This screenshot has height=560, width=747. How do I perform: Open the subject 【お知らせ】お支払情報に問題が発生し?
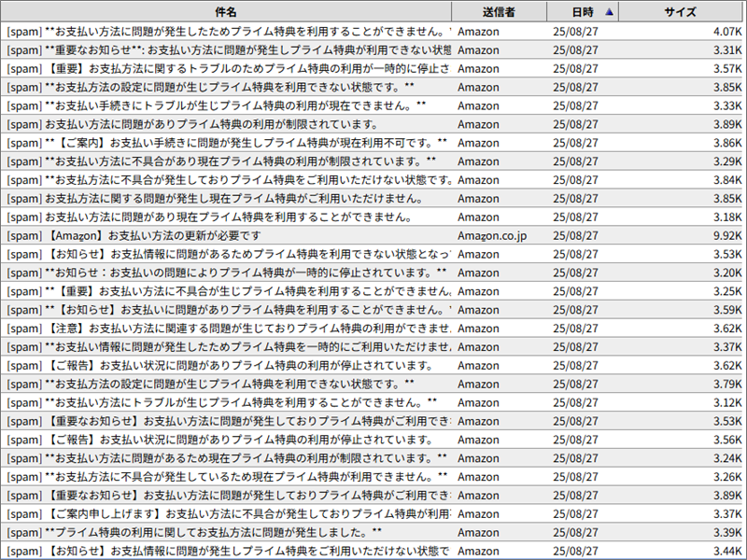[x=228, y=552]
